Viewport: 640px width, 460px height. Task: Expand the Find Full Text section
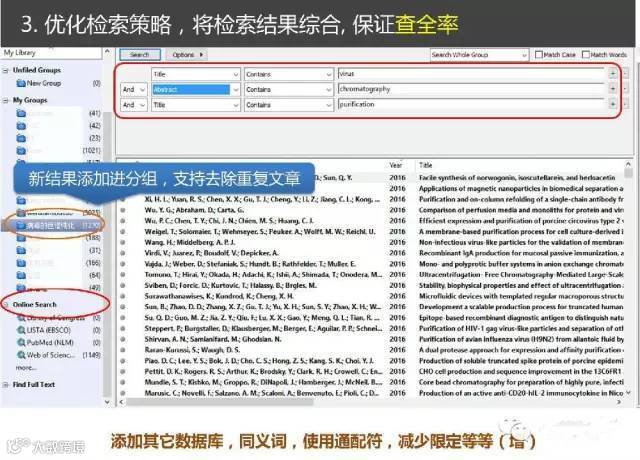click(x=6, y=384)
